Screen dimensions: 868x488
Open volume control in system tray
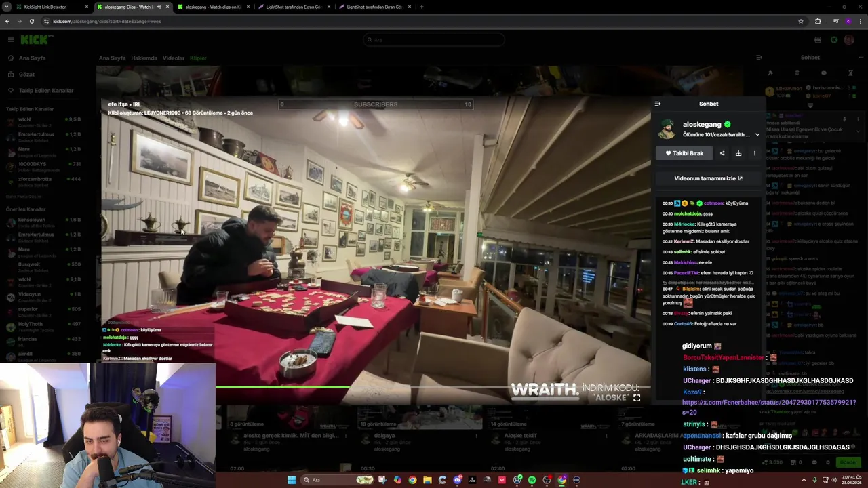tap(834, 481)
